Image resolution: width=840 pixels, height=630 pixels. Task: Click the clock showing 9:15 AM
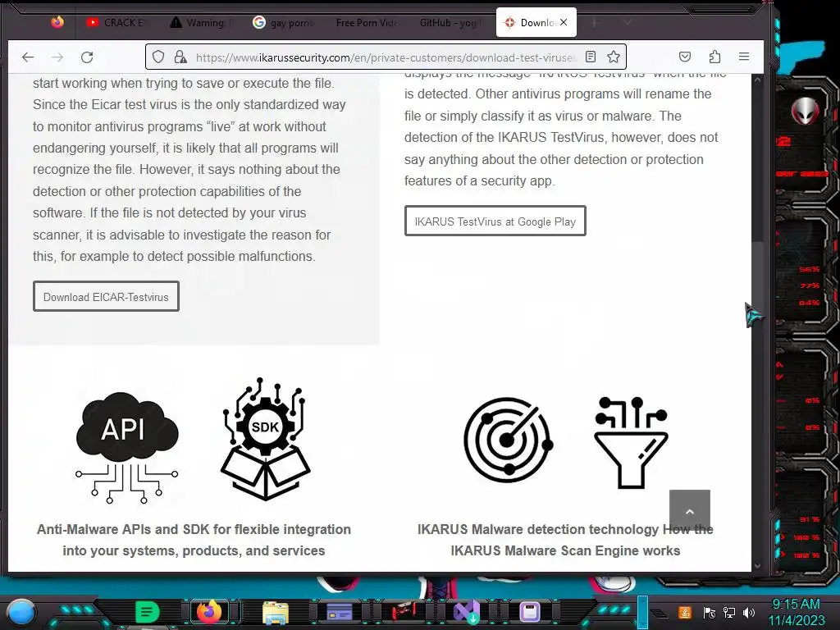click(x=797, y=612)
